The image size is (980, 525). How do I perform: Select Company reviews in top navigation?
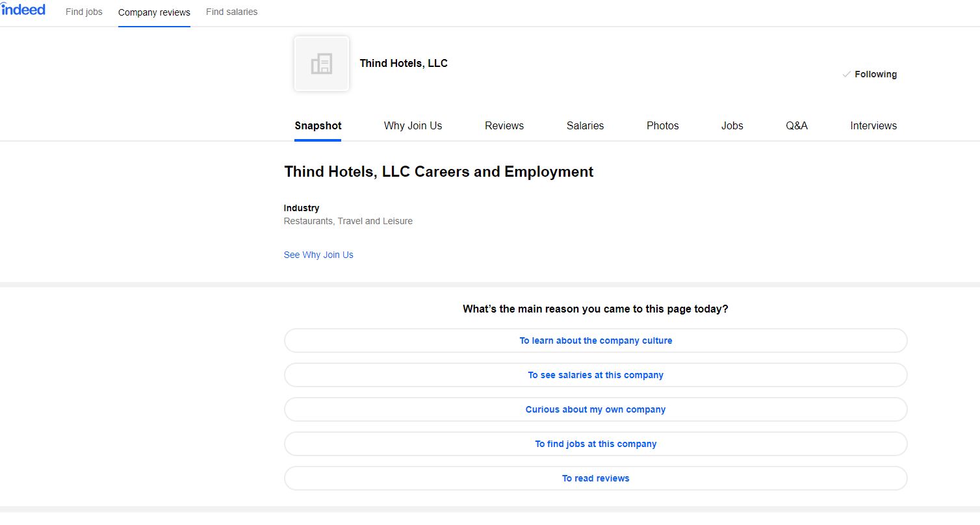(154, 12)
